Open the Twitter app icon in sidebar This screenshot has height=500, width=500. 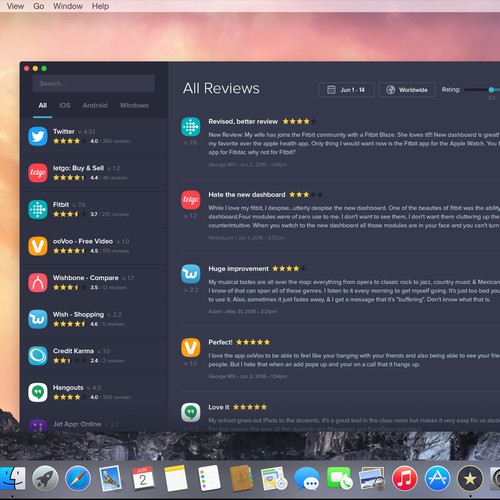pos(38,136)
